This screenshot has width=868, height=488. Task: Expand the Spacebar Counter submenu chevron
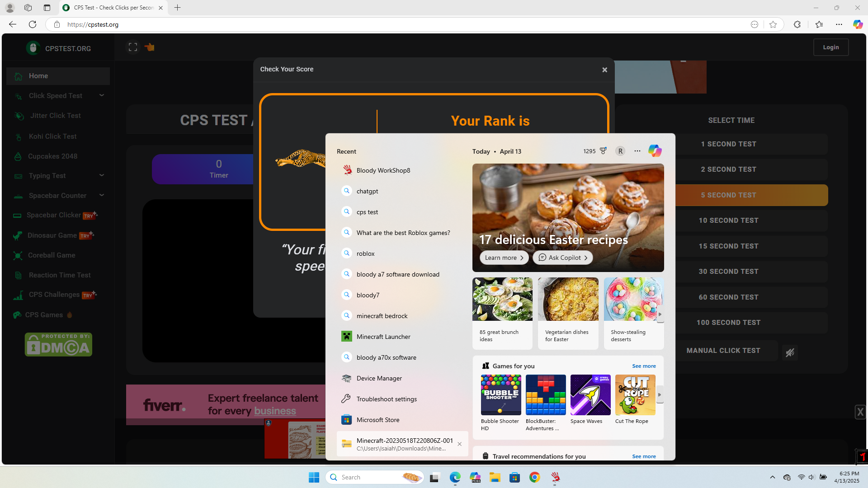tap(102, 195)
